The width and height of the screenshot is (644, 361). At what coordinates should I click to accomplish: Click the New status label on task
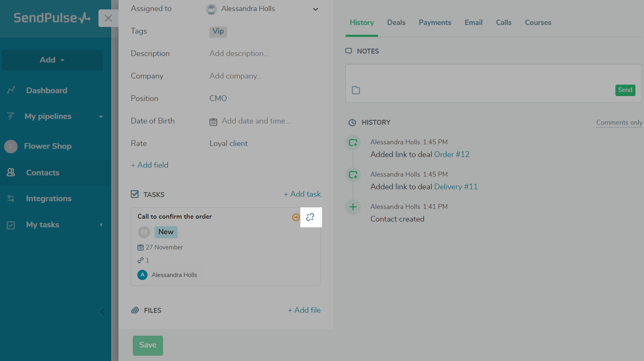166,232
